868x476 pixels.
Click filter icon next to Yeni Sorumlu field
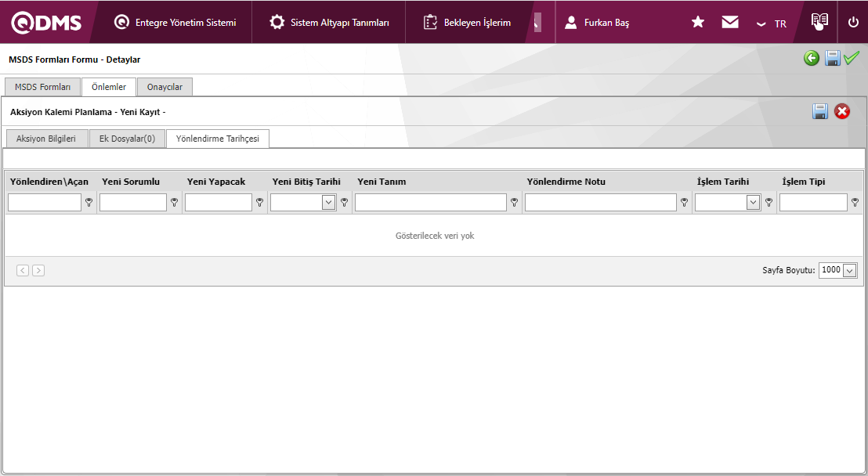click(x=174, y=203)
